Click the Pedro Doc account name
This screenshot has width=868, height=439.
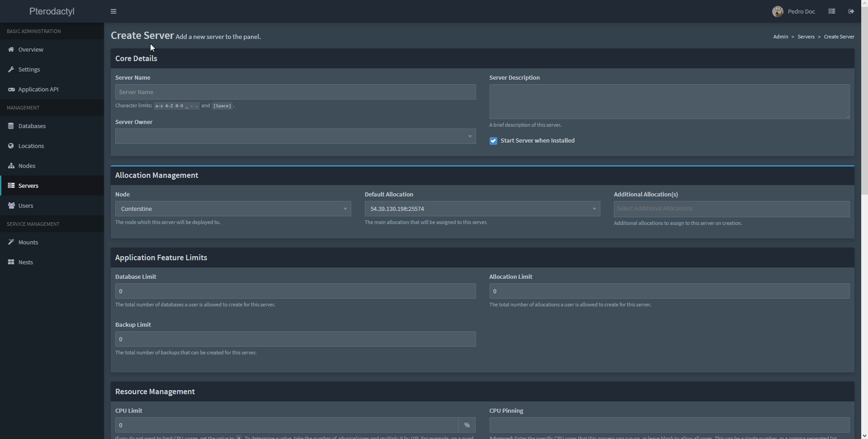(x=801, y=11)
